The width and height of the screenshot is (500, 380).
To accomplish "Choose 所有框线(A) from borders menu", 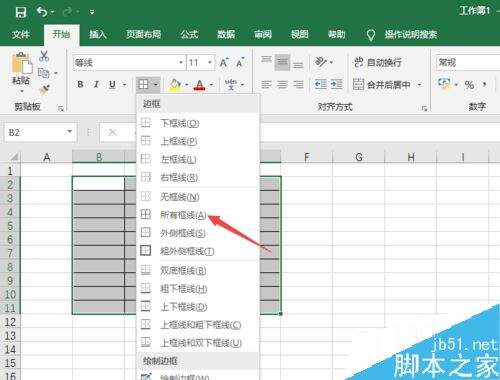I will [x=198, y=215].
